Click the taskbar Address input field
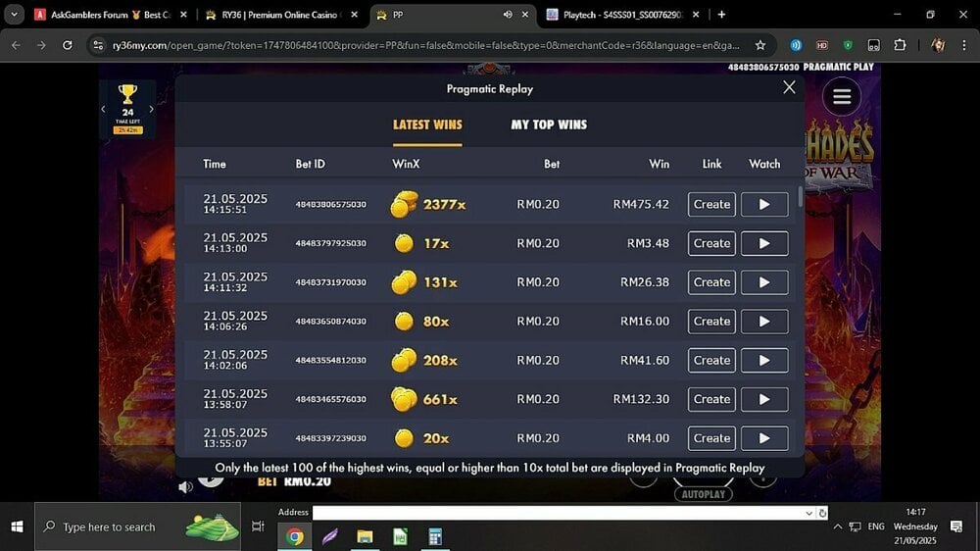980x551 pixels. [x=560, y=513]
